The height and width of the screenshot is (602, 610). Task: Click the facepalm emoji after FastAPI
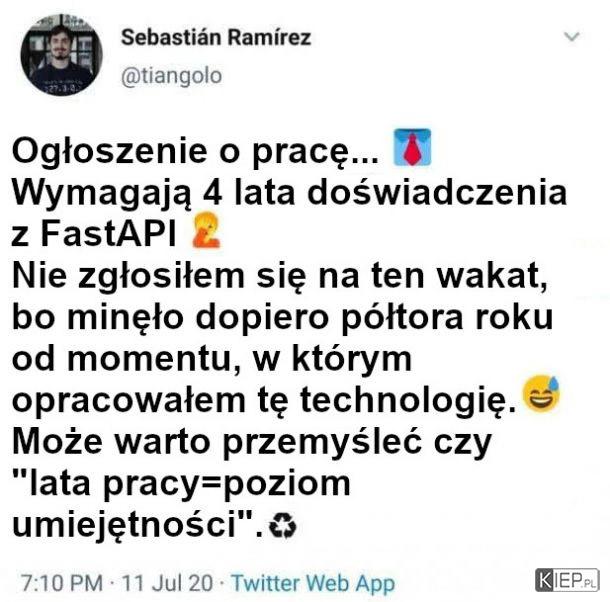tap(206, 230)
